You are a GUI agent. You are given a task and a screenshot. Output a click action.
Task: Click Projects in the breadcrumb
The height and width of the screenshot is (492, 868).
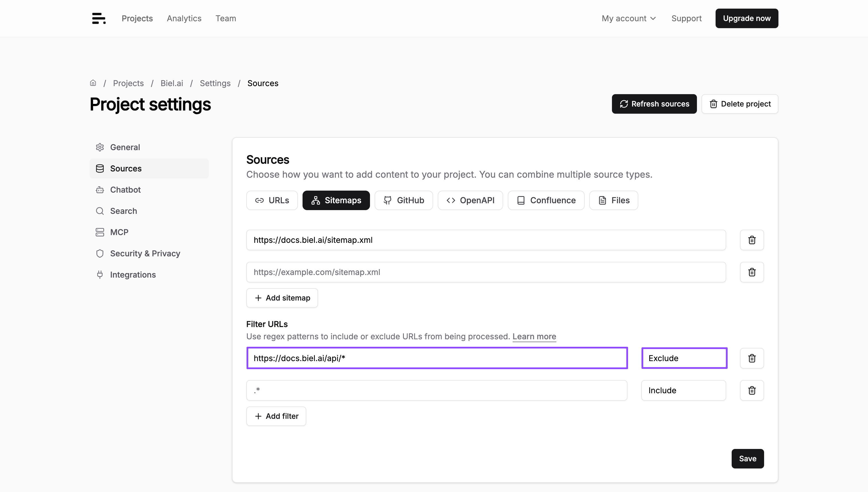coord(128,83)
